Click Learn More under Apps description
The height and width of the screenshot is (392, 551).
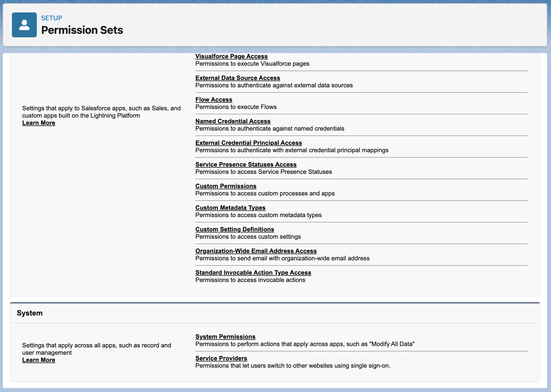point(39,123)
